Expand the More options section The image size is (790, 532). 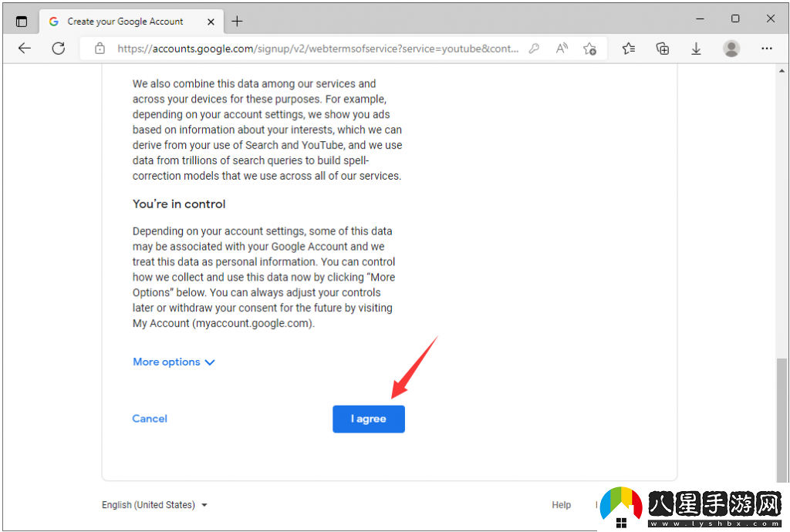[174, 362]
